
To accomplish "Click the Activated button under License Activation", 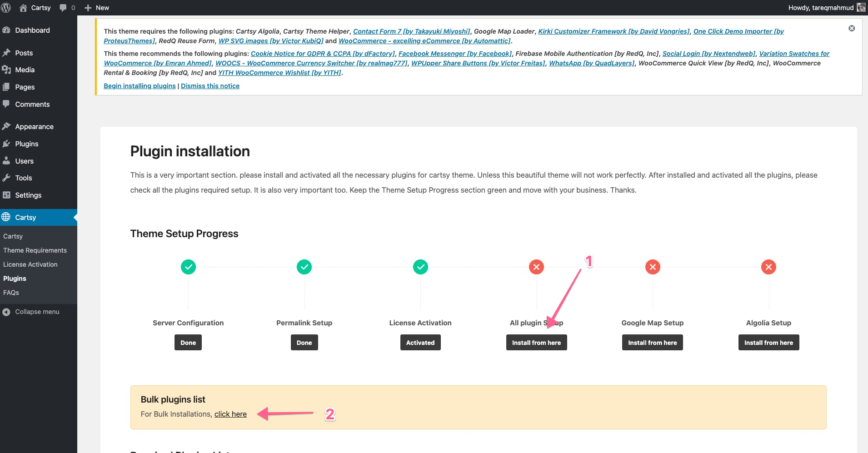I will (x=420, y=343).
